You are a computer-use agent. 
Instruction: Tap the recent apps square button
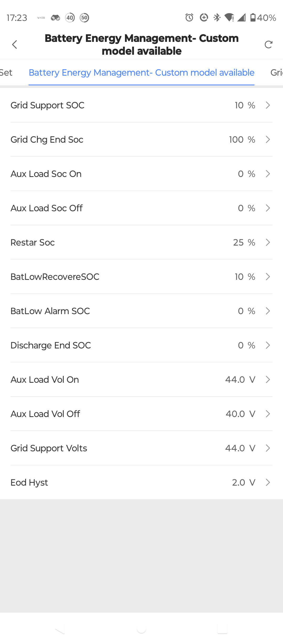point(222,628)
